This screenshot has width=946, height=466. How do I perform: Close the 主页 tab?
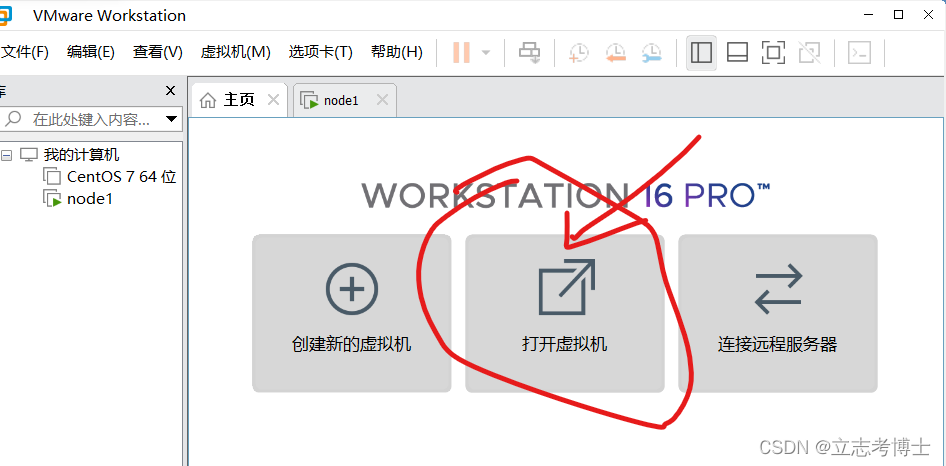[273, 100]
